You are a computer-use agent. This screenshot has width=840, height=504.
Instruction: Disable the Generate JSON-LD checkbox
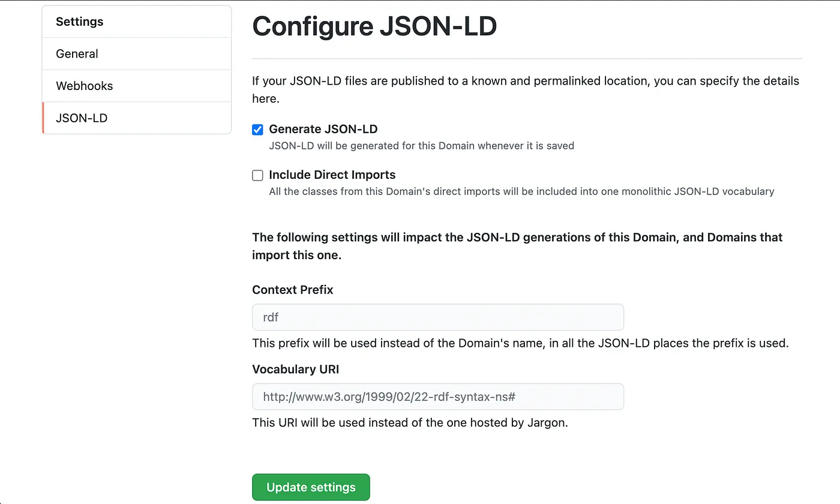[257, 129]
